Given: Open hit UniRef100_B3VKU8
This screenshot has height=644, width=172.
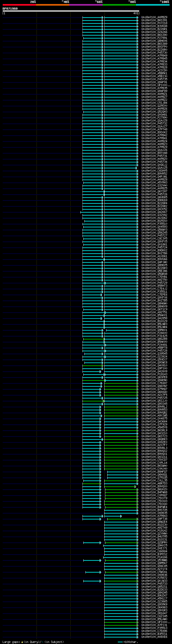Looking at the screenshot, I should click(x=154, y=26).
